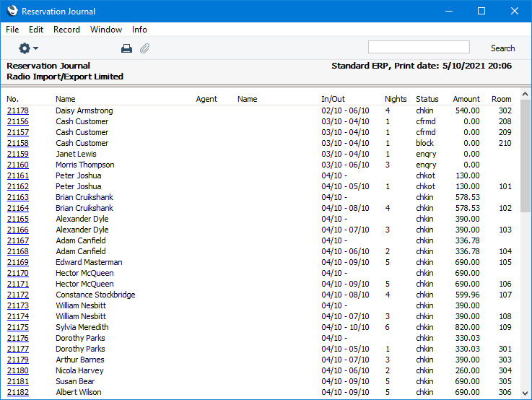Open reservation 21170 link
532x400 pixels.
coord(18,273)
